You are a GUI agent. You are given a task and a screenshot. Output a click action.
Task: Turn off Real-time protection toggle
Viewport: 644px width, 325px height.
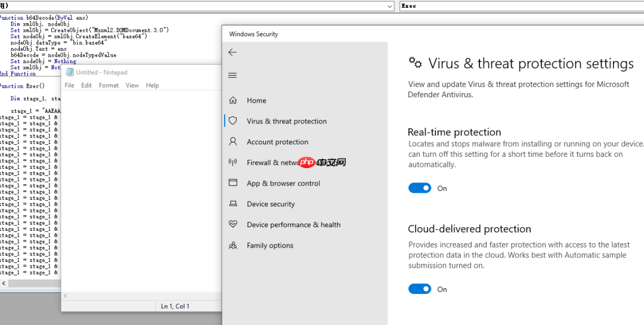coord(420,188)
